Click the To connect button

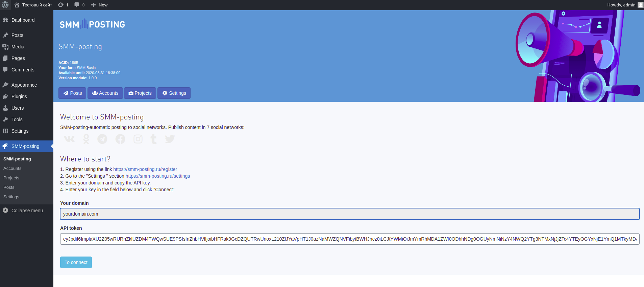pyautogui.click(x=76, y=262)
